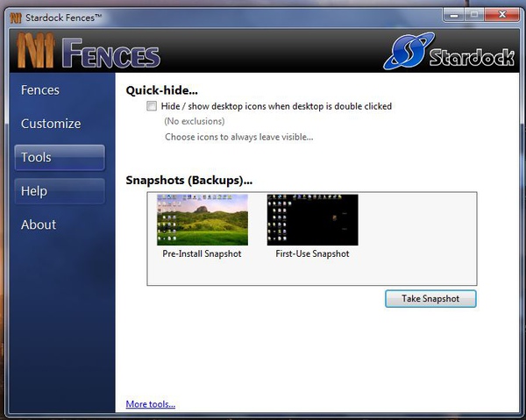Image resolution: width=526 pixels, height=420 pixels.
Task: Click 'Choose icons to always leave visible...'
Action: (x=238, y=137)
